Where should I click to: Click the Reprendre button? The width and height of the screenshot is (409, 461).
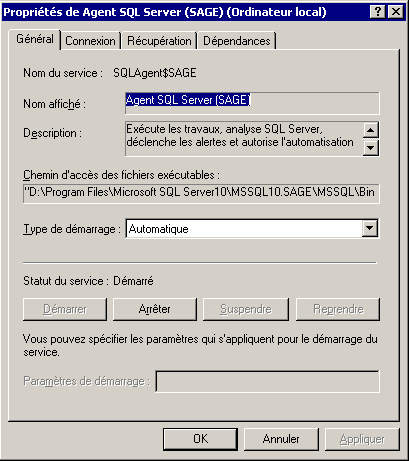click(x=338, y=309)
